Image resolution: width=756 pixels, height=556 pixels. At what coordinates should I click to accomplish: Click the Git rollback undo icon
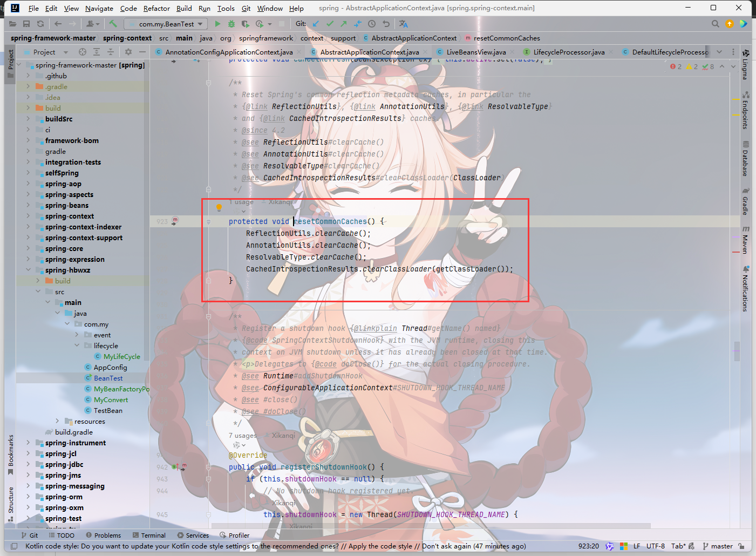point(386,24)
